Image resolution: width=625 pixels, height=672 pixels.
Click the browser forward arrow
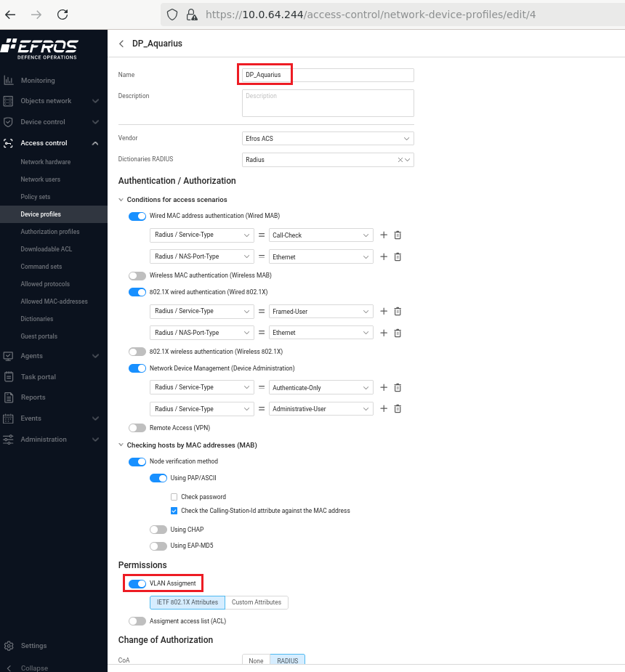click(36, 15)
